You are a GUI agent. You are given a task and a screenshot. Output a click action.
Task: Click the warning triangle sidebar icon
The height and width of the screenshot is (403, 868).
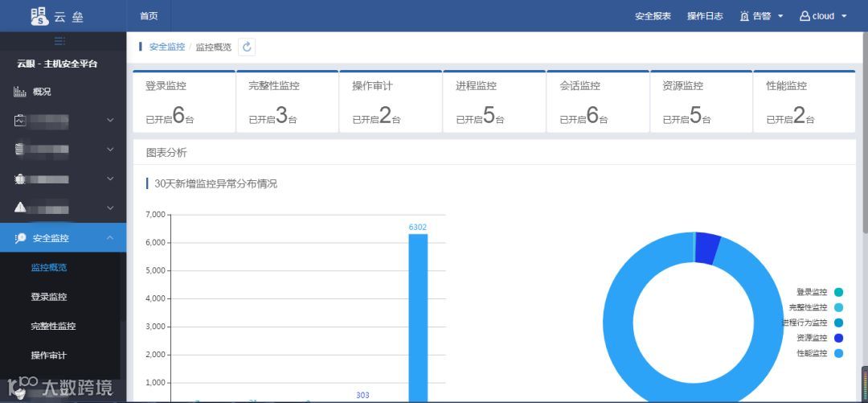pyautogui.click(x=20, y=208)
